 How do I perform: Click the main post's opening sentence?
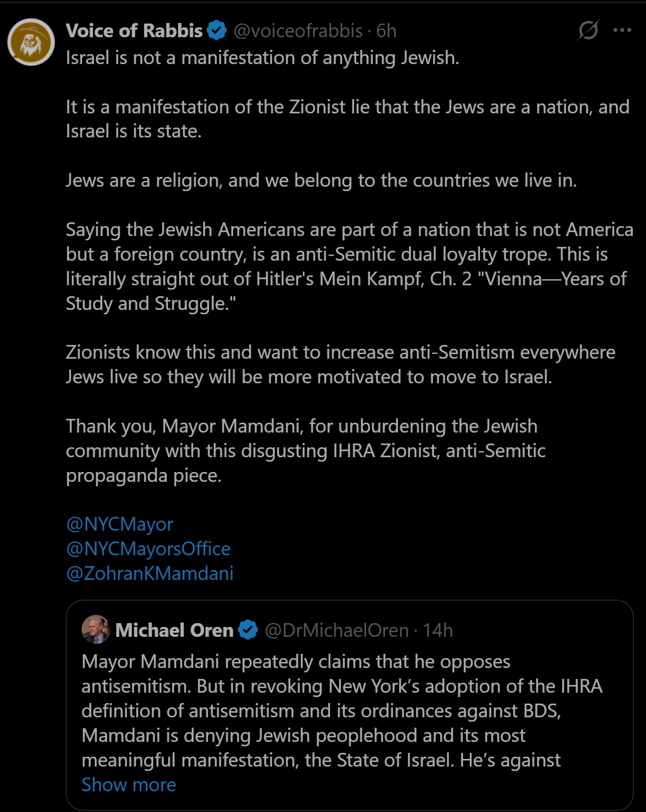click(262, 57)
